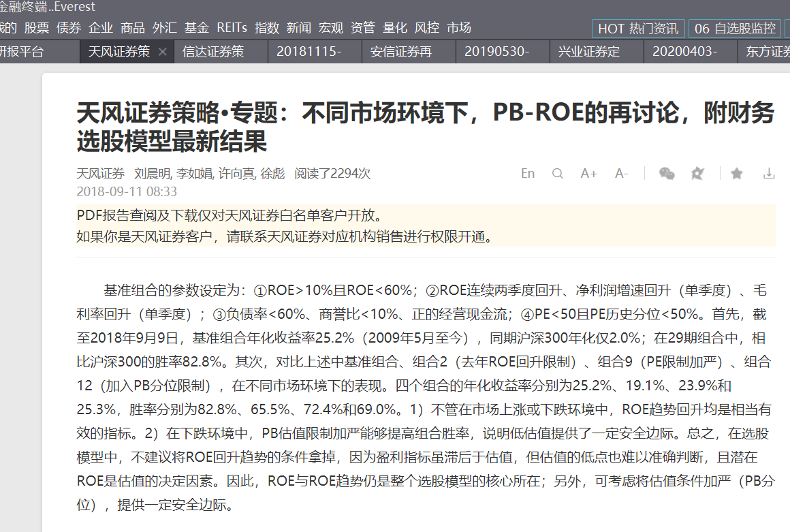Increase article font size with A+ icon

588,174
